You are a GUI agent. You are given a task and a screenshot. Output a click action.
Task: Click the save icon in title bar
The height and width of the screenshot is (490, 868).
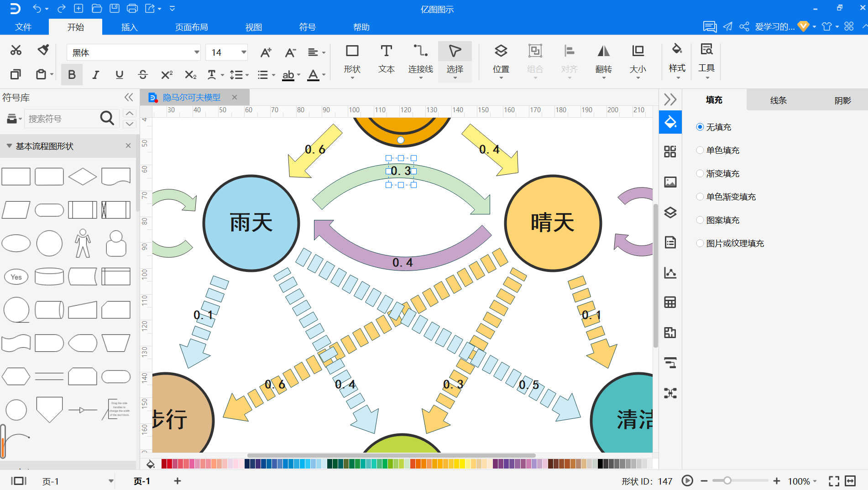(x=115, y=8)
